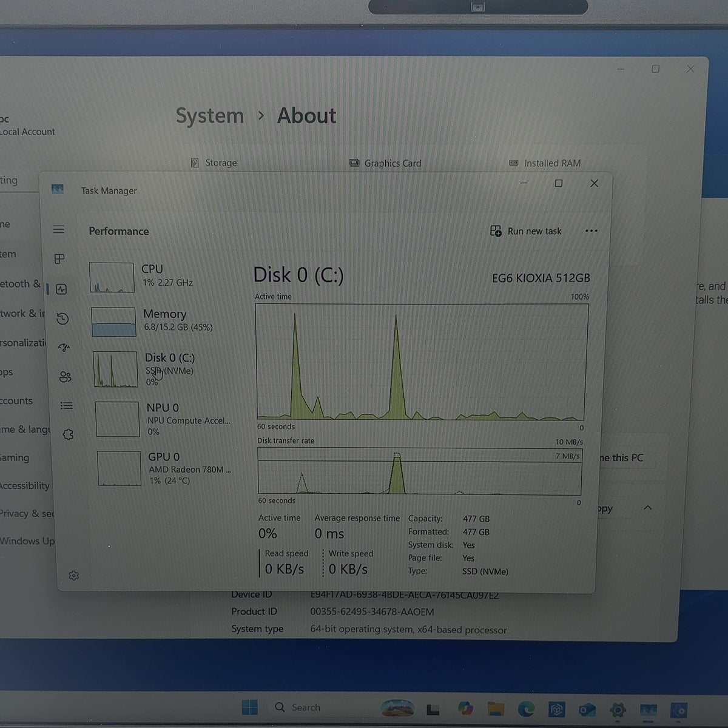Open the Details page in Task Manager
728x728 pixels.
67,405
